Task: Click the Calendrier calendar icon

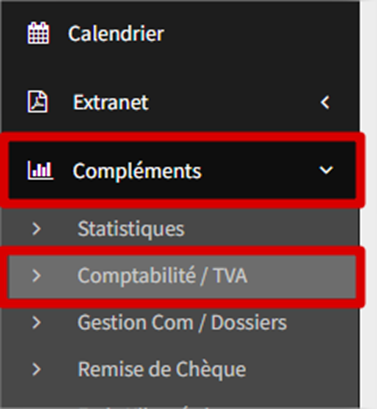Action: 38,33
